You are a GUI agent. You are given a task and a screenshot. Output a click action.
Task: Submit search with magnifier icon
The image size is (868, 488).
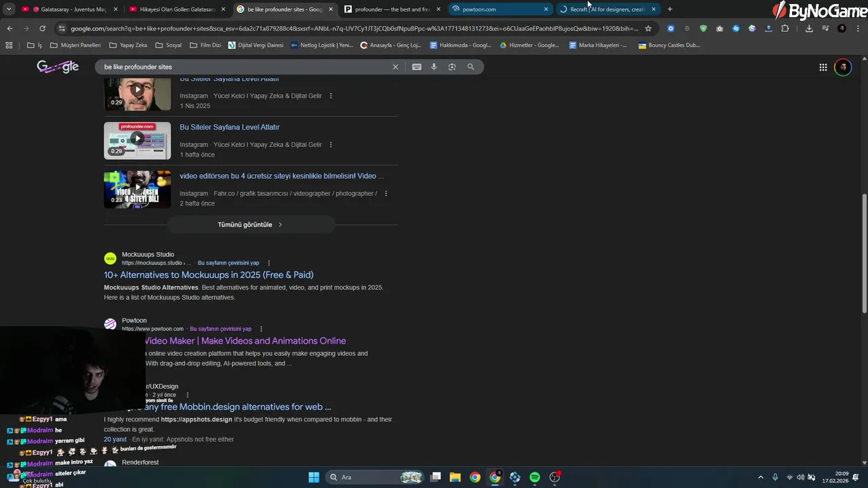coord(471,67)
